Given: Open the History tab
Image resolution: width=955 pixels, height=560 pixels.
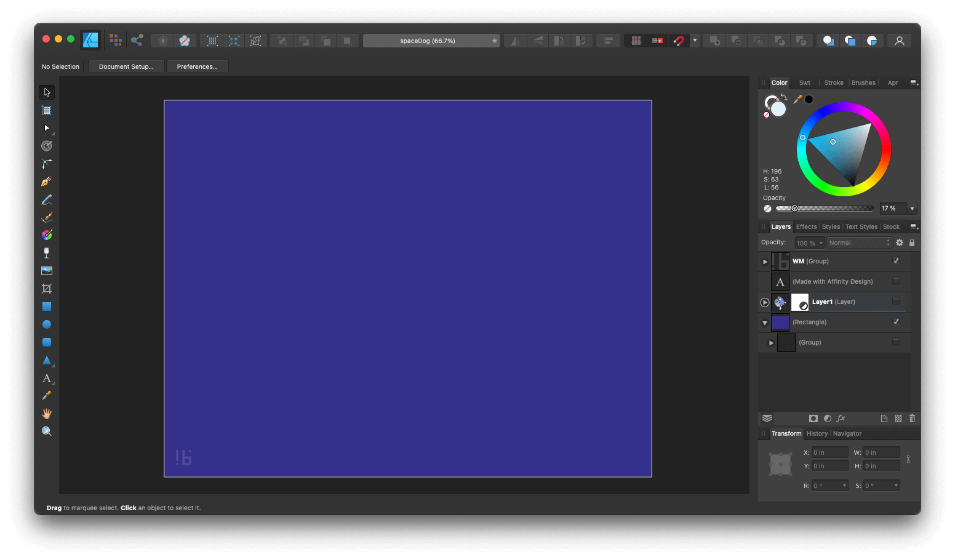Looking at the screenshot, I should [x=817, y=433].
